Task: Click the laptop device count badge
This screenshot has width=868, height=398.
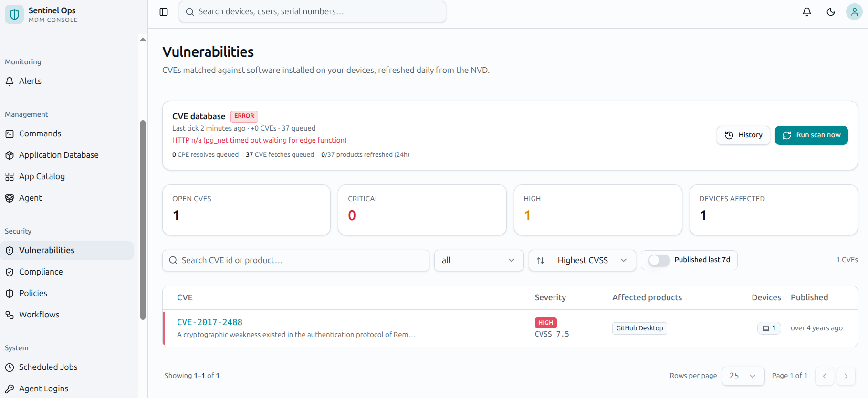Action: pos(769,328)
